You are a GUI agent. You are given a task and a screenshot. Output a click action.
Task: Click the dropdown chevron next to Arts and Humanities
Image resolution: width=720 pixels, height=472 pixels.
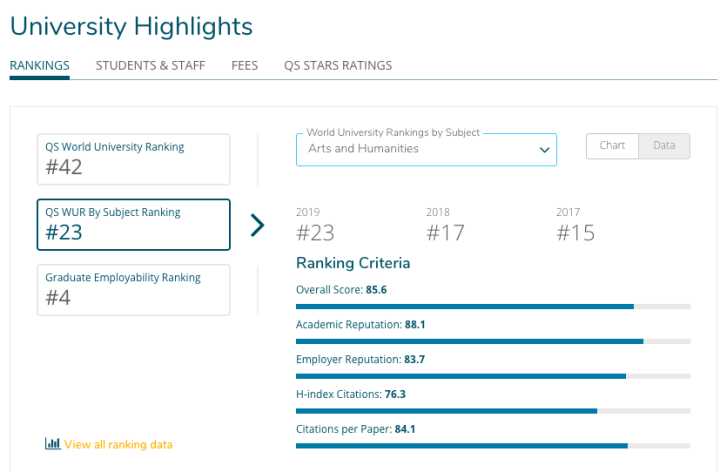(545, 150)
